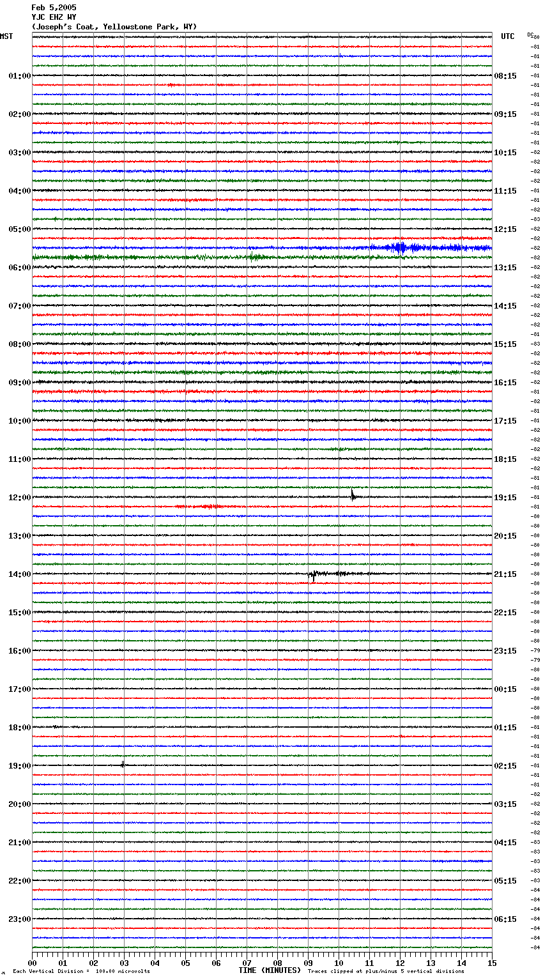Select the 16:00 MST time label

pos(20,651)
